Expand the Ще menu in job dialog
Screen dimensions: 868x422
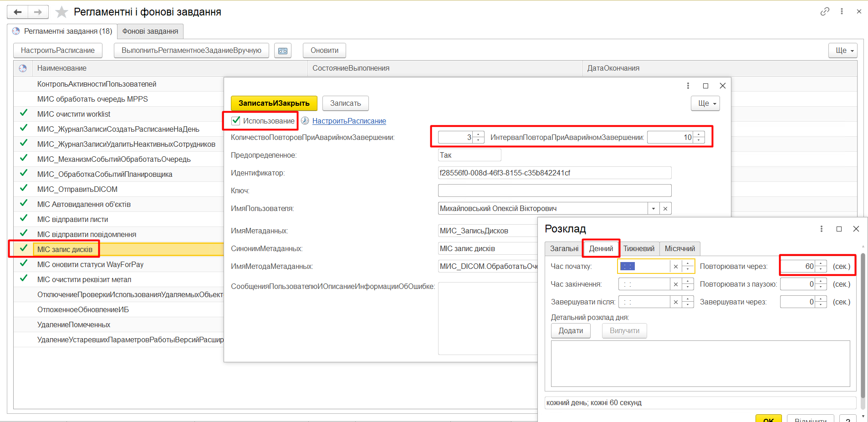[x=705, y=103]
